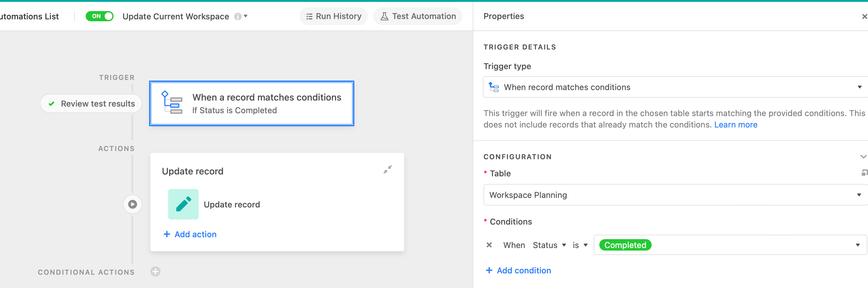The width and height of the screenshot is (868, 288).
Task: Select the green Completed status chip
Action: pyautogui.click(x=625, y=245)
